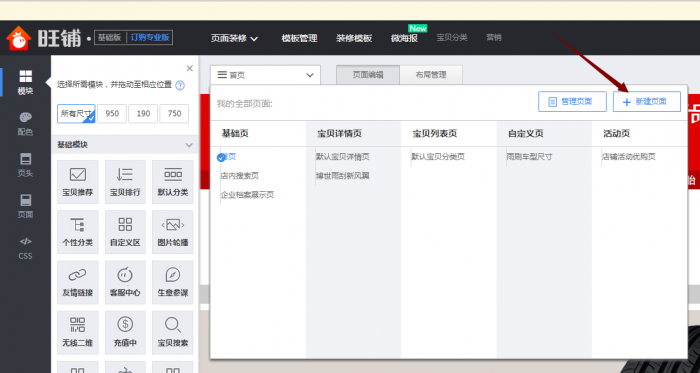Click the 管理页面 button

coord(572,102)
